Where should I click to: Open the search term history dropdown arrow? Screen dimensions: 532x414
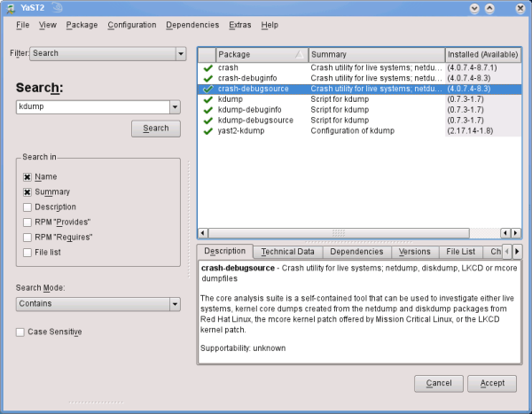point(175,107)
